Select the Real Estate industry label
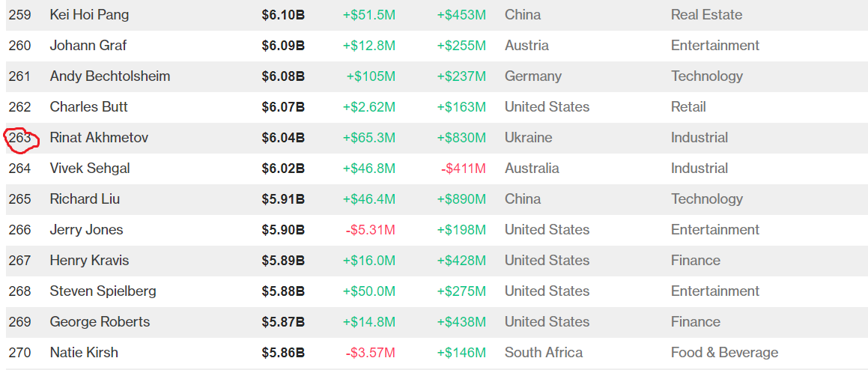 (706, 15)
